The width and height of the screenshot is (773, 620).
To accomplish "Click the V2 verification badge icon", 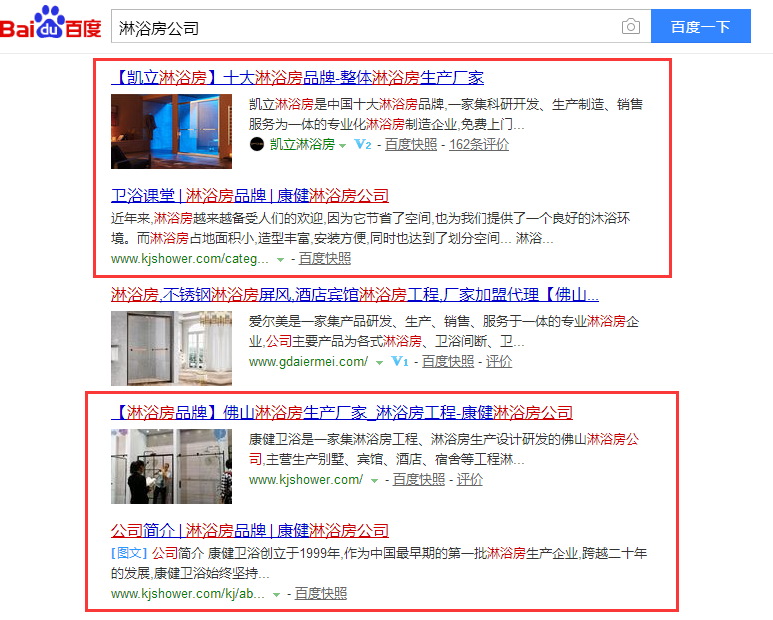I will click(363, 144).
